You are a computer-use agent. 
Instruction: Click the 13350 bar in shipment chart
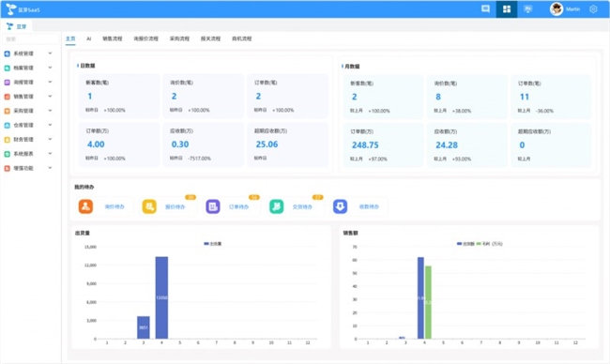point(161,297)
